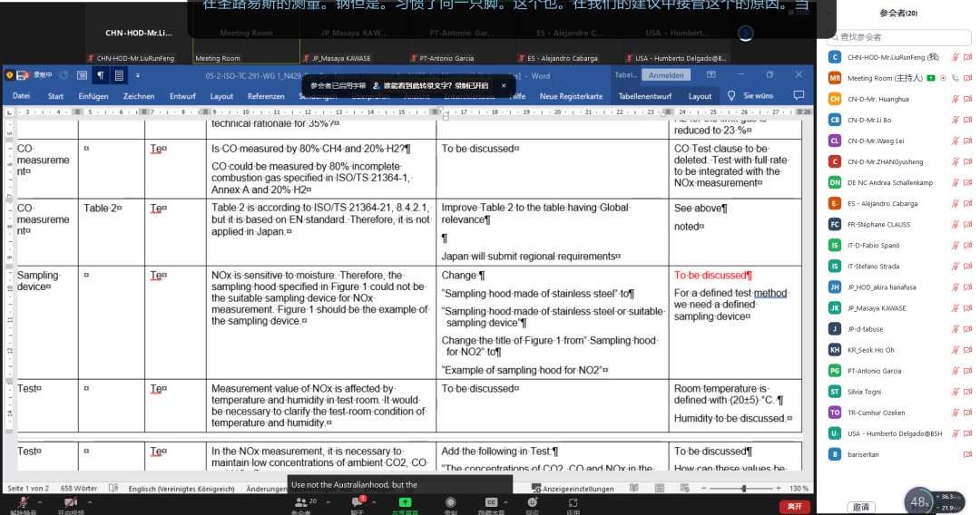This screenshot has height=515, width=980.
Task: Switch to Word print layout view in status bar
Action: [660, 488]
